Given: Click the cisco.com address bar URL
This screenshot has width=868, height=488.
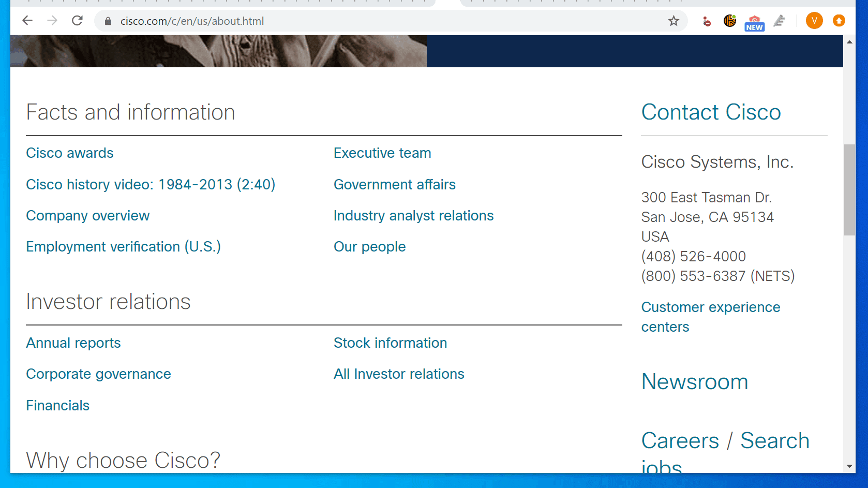Looking at the screenshot, I should pyautogui.click(x=192, y=21).
